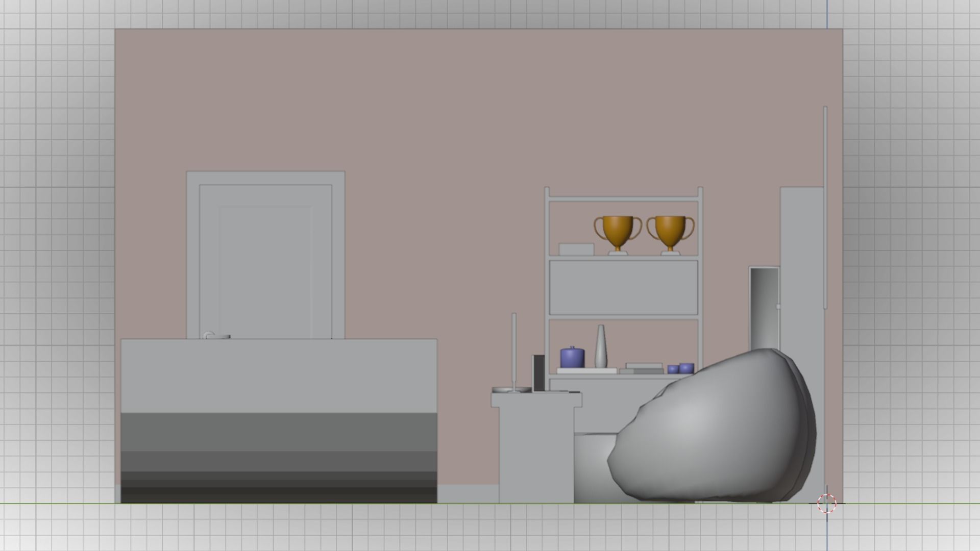The height and width of the screenshot is (551, 980).
Task: Select the smaller blue cup on shelf
Action: pos(673,369)
